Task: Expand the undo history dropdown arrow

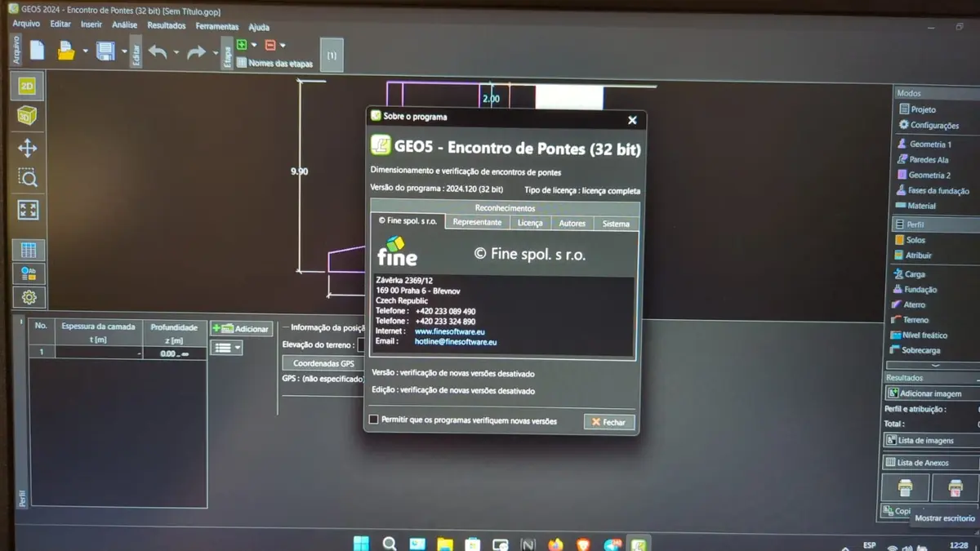Action: coord(176,53)
